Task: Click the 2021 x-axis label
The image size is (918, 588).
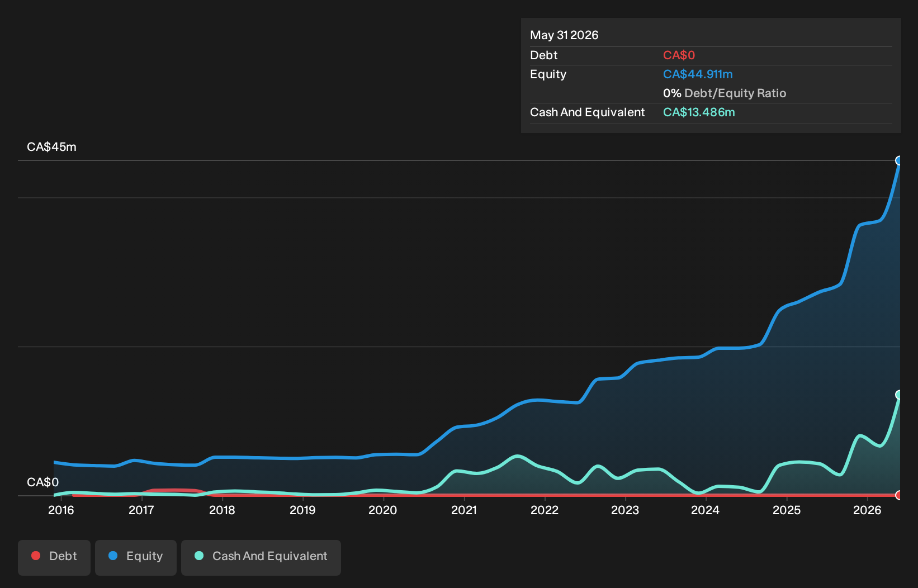Action: (464, 510)
